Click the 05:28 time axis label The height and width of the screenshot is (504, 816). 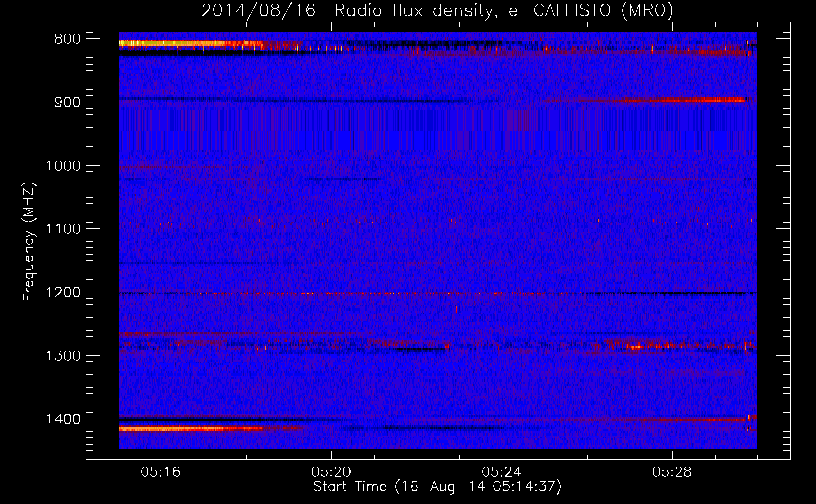click(672, 472)
